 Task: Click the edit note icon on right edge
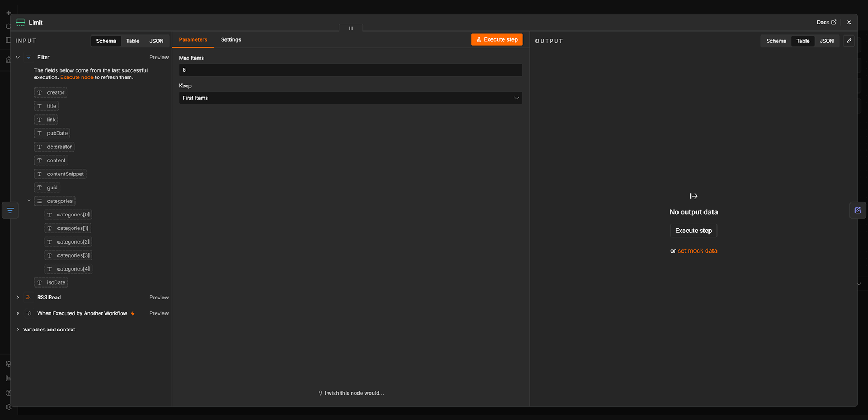(858, 210)
